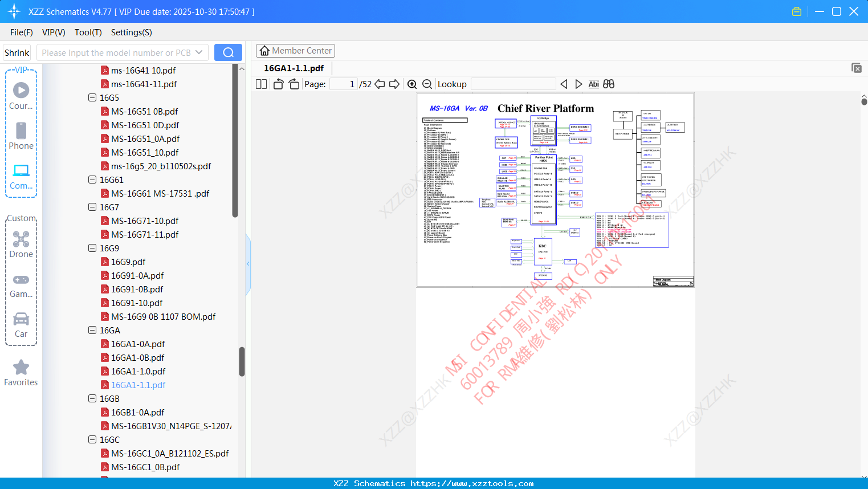Open the Member Center
Image resolution: width=868 pixels, height=489 pixels.
click(x=295, y=51)
